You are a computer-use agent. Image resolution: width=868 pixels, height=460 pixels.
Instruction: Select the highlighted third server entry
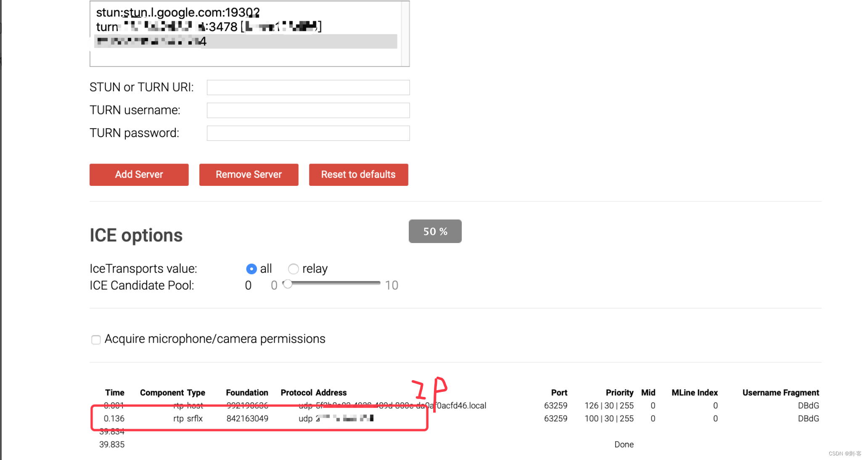click(245, 41)
